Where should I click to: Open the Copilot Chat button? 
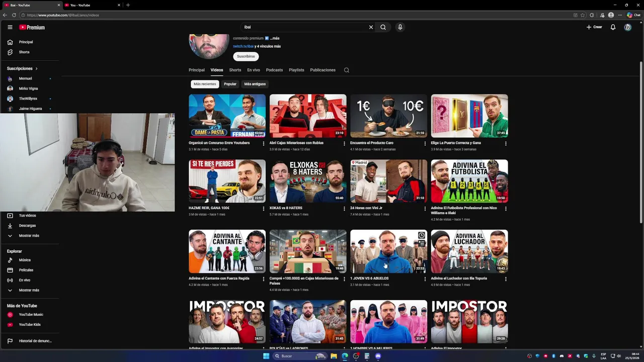(x=633, y=15)
